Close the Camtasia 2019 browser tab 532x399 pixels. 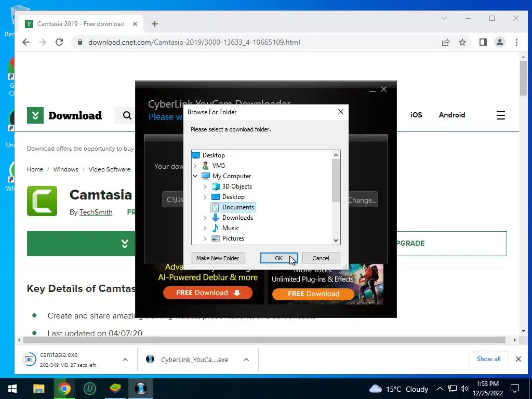135,24
